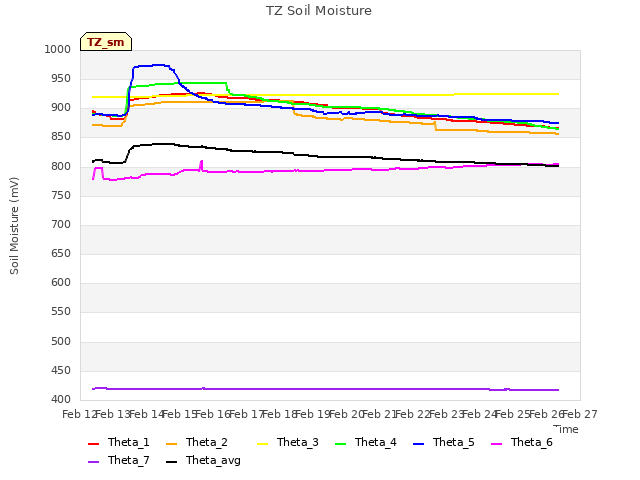Click the Theta_avg black legend swatch
Image resolution: width=640 pixels, height=480 pixels.
pos(171,462)
